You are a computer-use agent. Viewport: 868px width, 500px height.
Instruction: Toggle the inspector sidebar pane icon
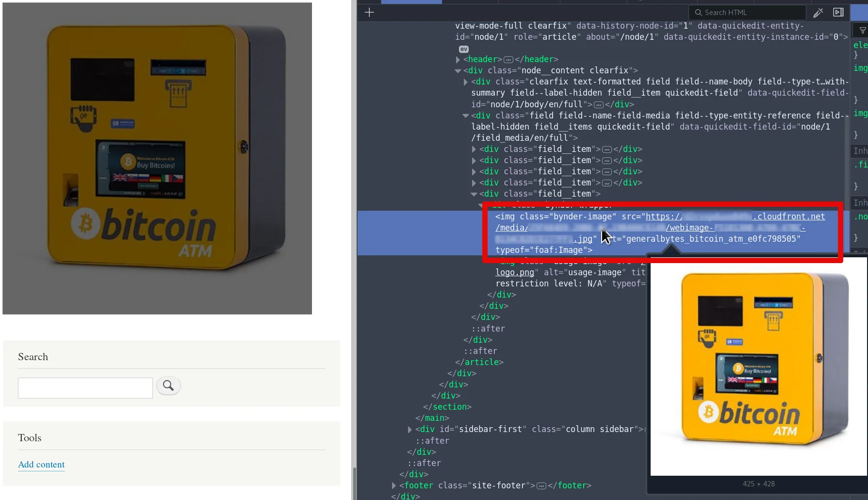(x=838, y=13)
